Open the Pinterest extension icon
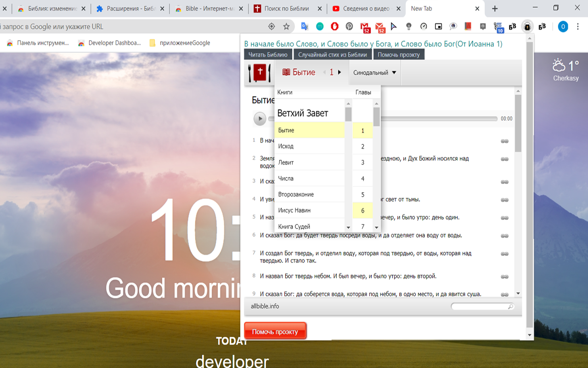 tap(349, 27)
